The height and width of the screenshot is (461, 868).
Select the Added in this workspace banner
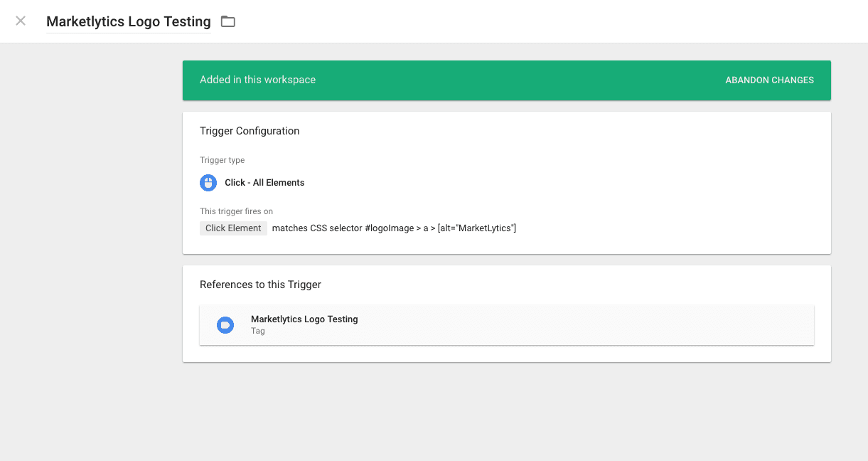click(257, 80)
